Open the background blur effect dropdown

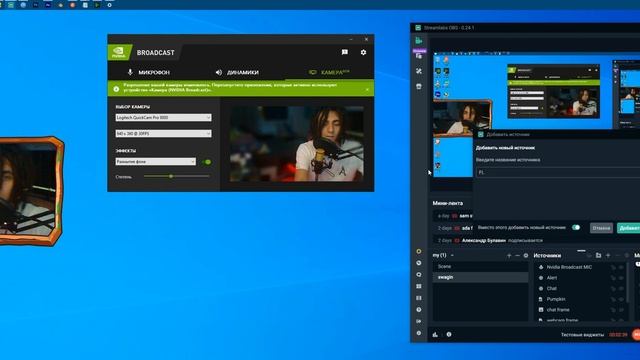(156, 162)
